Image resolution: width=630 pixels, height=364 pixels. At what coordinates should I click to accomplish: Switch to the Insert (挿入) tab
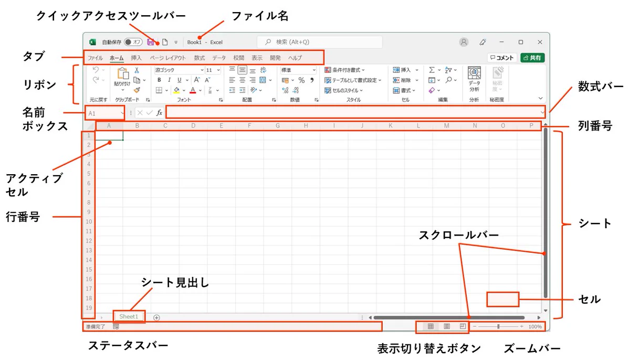pos(136,58)
